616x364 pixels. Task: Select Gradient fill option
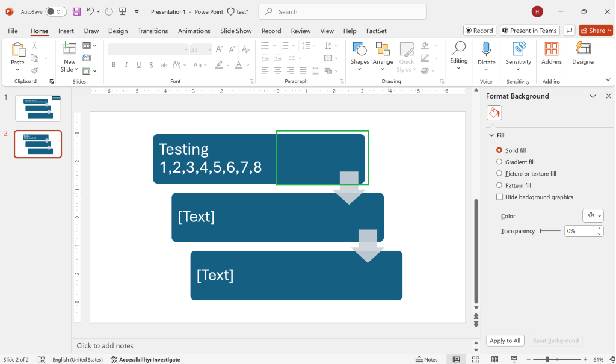516,162
